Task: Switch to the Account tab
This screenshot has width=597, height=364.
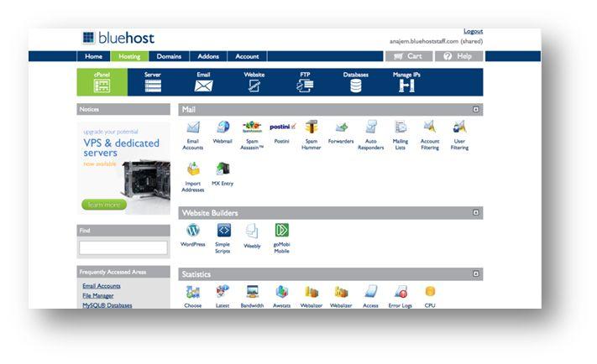Action: click(247, 56)
